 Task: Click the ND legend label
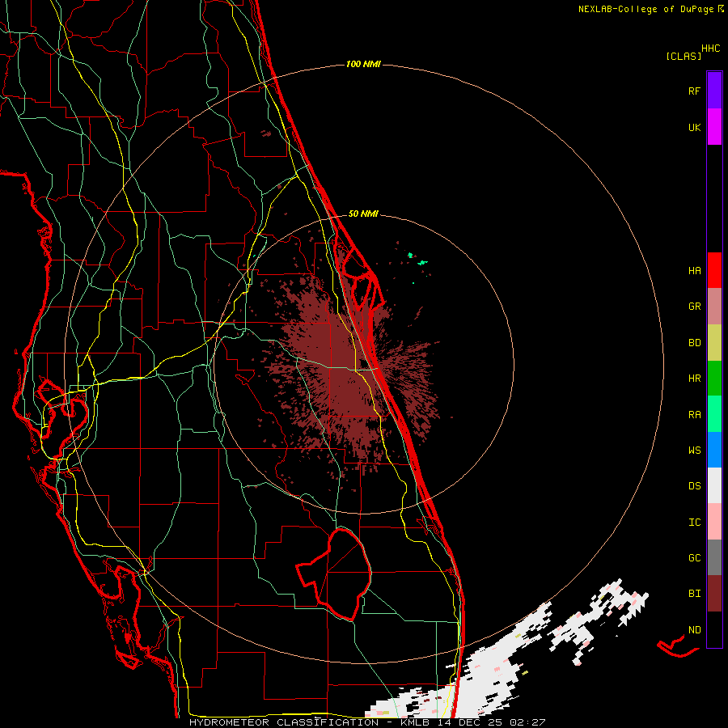tap(694, 630)
